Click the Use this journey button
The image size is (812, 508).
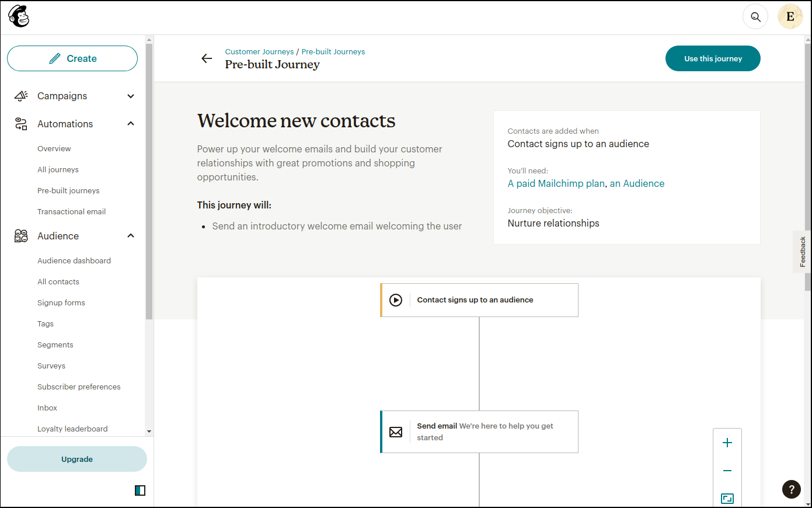coord(713,58)
